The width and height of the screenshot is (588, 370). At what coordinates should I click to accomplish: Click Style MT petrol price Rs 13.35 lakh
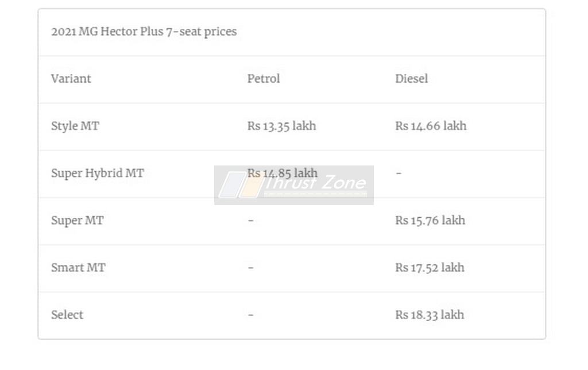(281, 126)
